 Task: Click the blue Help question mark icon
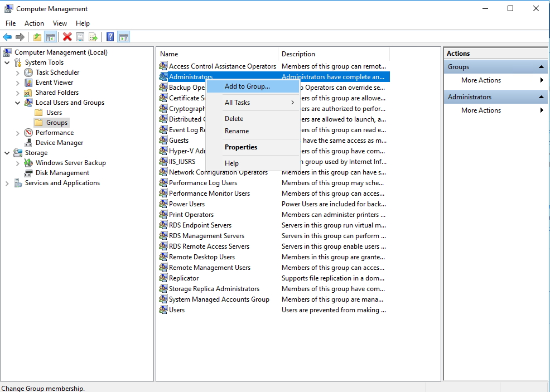110,37
